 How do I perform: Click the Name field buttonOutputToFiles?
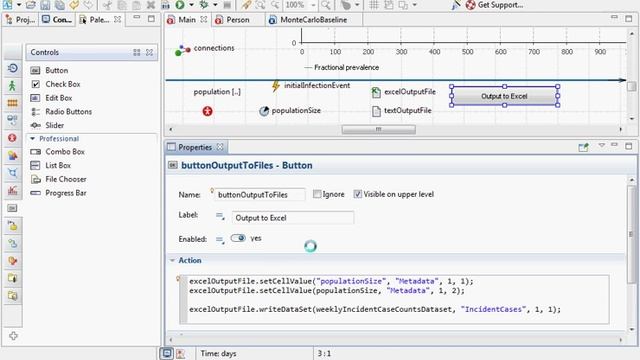tap(260, 195)
